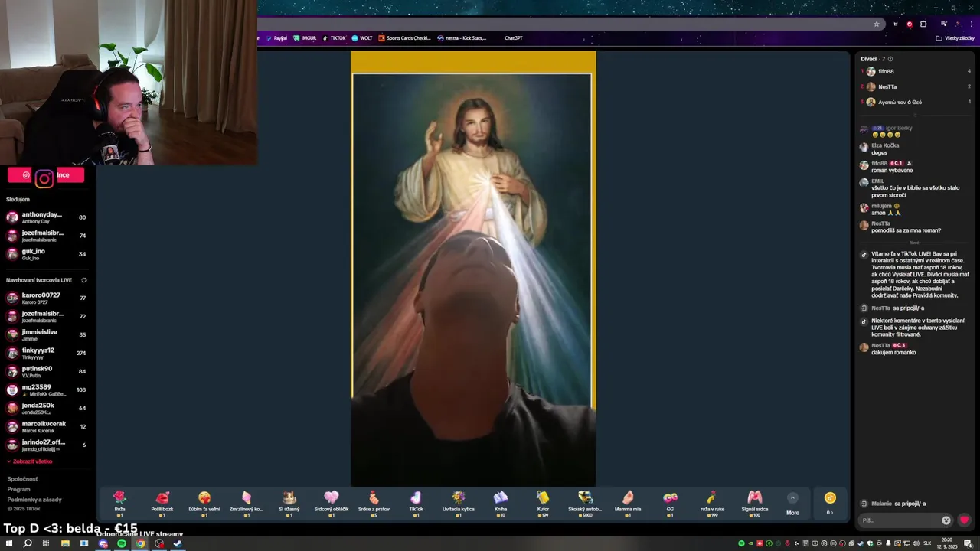Viewport: 980px width, 551px height.
Task: Open Windows taskbar search
Action: (28, 543)
